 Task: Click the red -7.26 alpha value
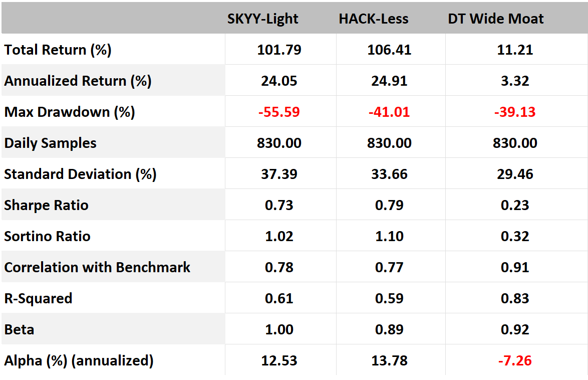(515, 361)
